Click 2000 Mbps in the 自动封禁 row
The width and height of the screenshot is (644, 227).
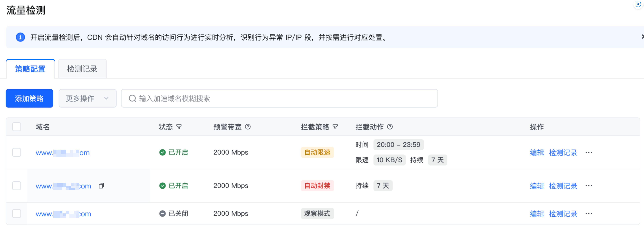(x=231, y=186)
